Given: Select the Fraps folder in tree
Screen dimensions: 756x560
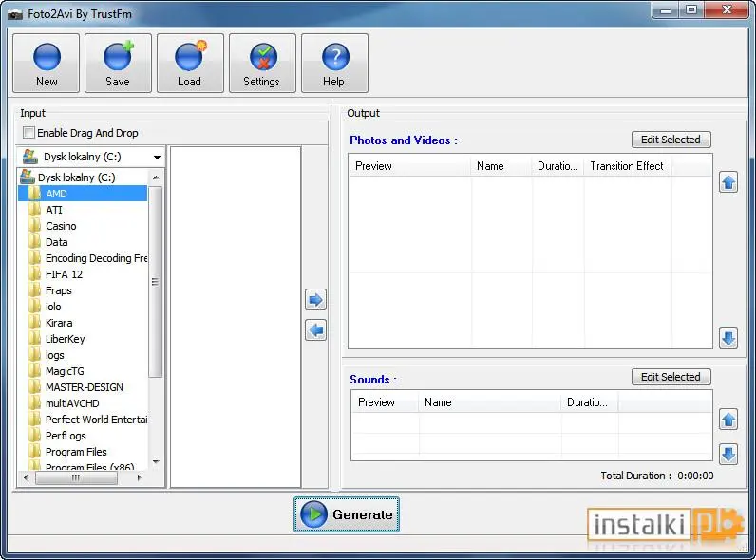Looking at the screenshot, I should (x=58, y=290).
